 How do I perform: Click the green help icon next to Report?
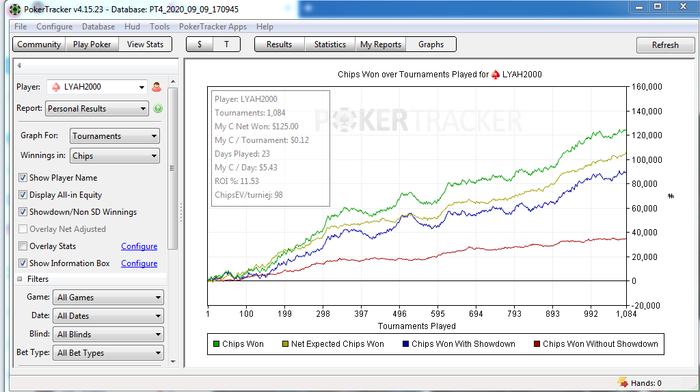click(158, 108)
